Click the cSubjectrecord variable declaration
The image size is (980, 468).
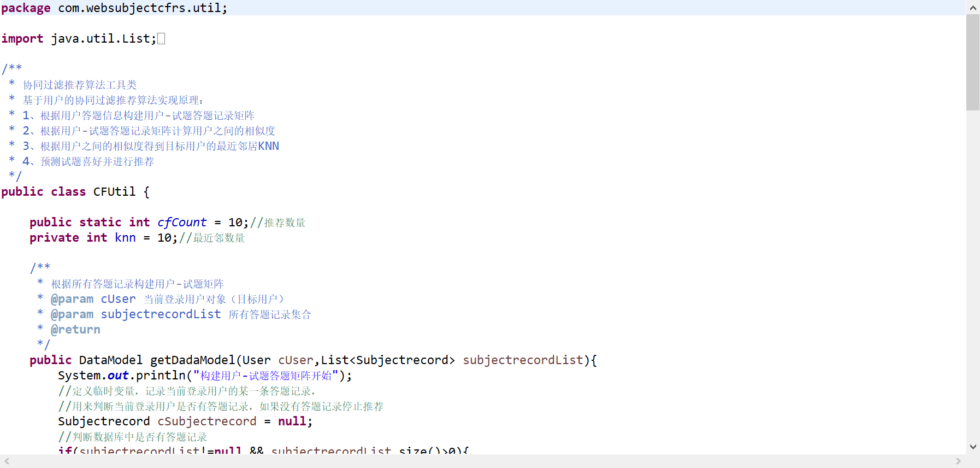click(x=207, y=422)
